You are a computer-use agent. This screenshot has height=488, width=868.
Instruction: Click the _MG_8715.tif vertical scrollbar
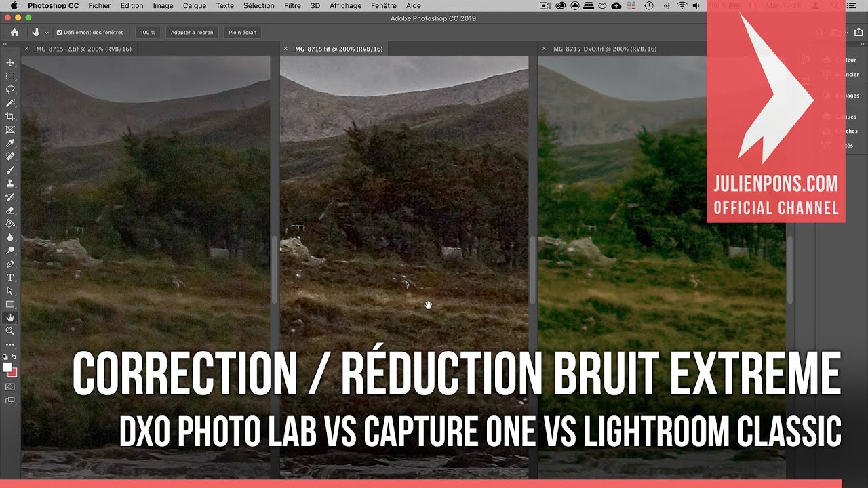tap(533, 269)
